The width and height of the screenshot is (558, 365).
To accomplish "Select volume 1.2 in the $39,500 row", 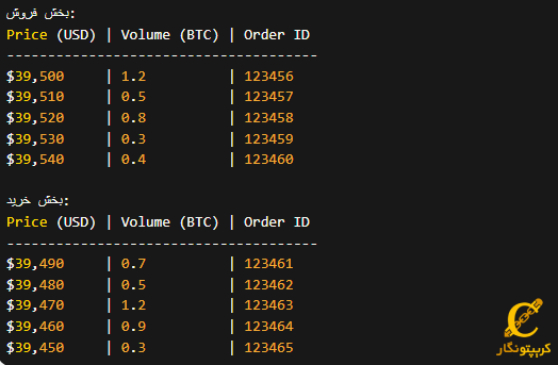I will 133,76.
